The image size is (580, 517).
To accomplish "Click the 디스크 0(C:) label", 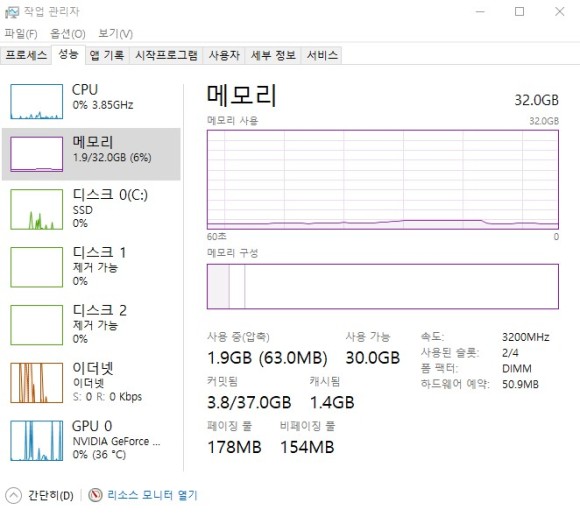I will pyautogui.click(x=110, y=195).
